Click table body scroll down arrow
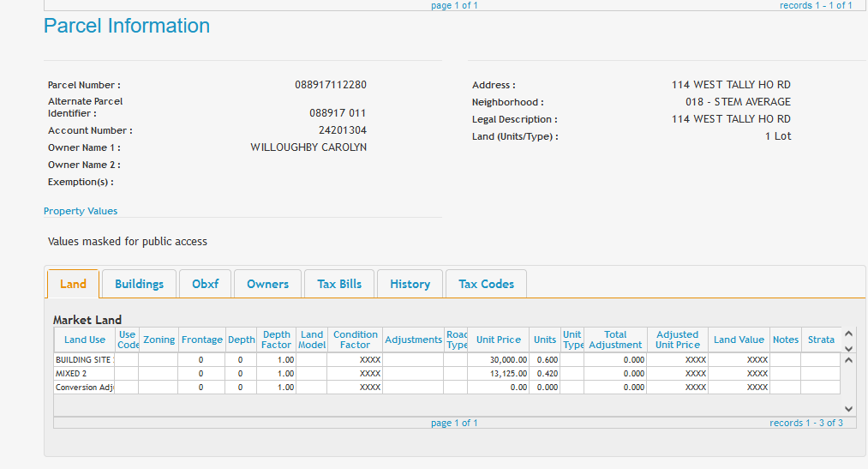Image resolution: width=868 pixels, height=469 pixels. (848, 409)
